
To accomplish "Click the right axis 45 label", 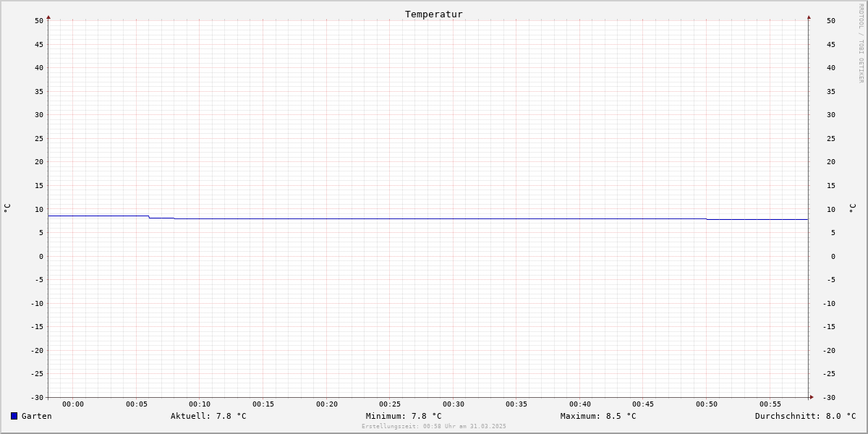I will 831,44.
